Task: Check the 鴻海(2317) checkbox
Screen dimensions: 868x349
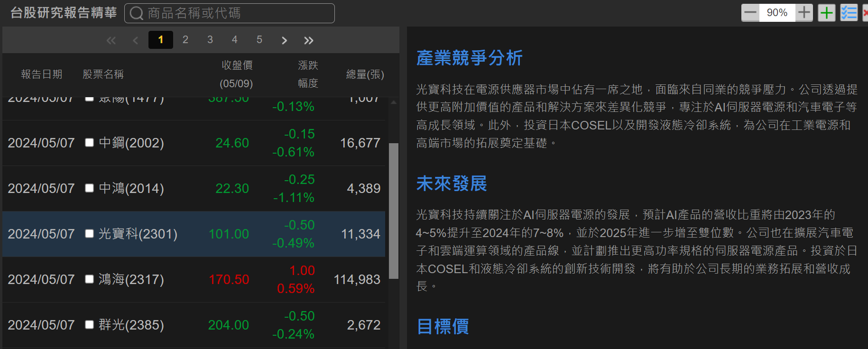Action: pos(89,279)
